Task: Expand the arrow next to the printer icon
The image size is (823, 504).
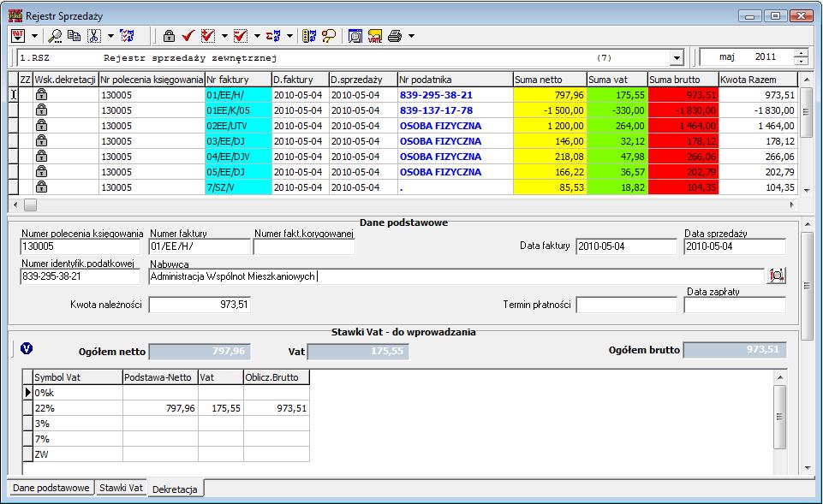Action: pyautogui.click(x=411, y=36)
